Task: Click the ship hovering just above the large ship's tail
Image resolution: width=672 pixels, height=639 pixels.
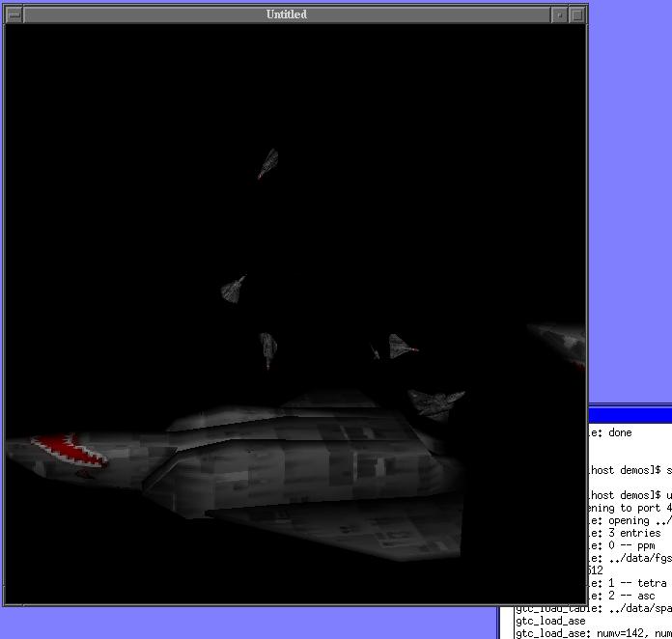Action: point(436,402)
